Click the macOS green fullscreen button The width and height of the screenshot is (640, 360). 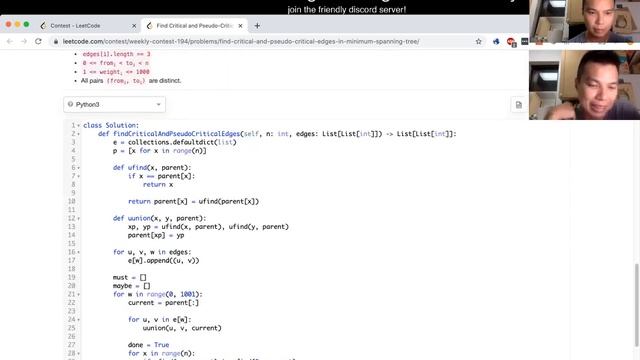point(26,24)
